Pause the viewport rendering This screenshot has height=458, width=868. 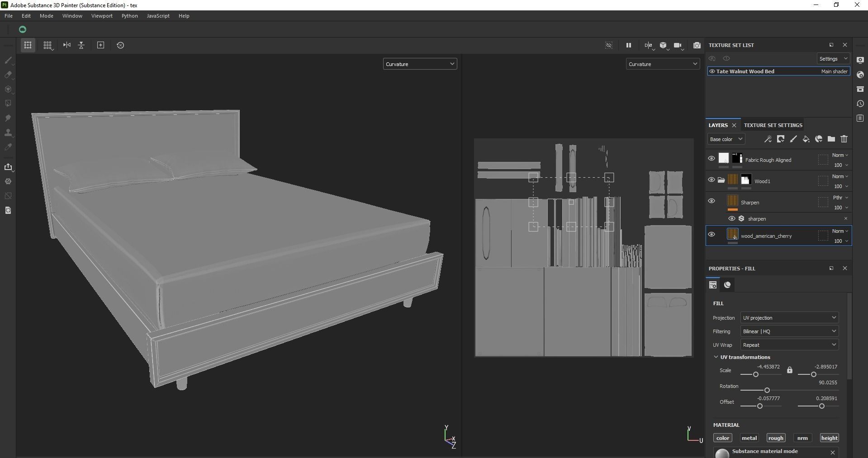[628, 45]
